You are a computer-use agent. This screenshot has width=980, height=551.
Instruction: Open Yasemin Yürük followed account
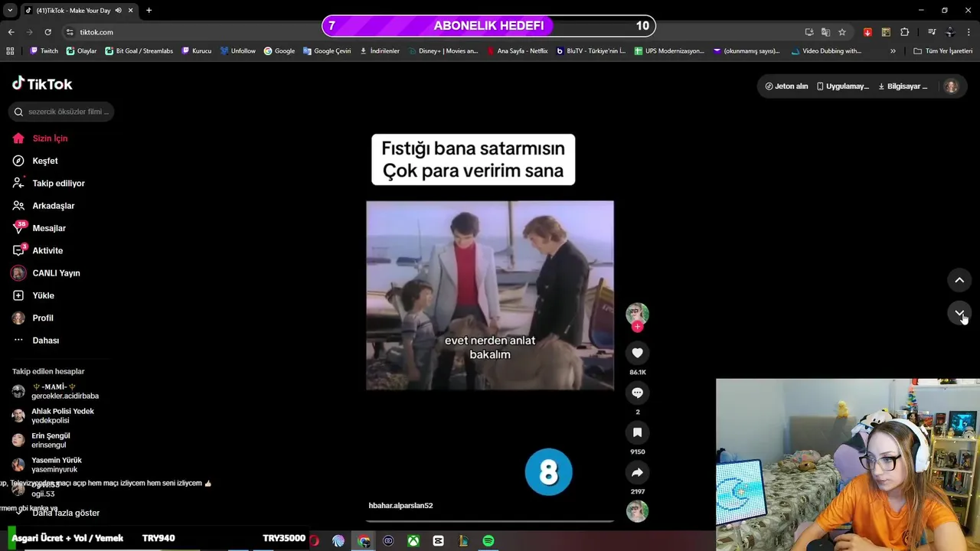47,465
